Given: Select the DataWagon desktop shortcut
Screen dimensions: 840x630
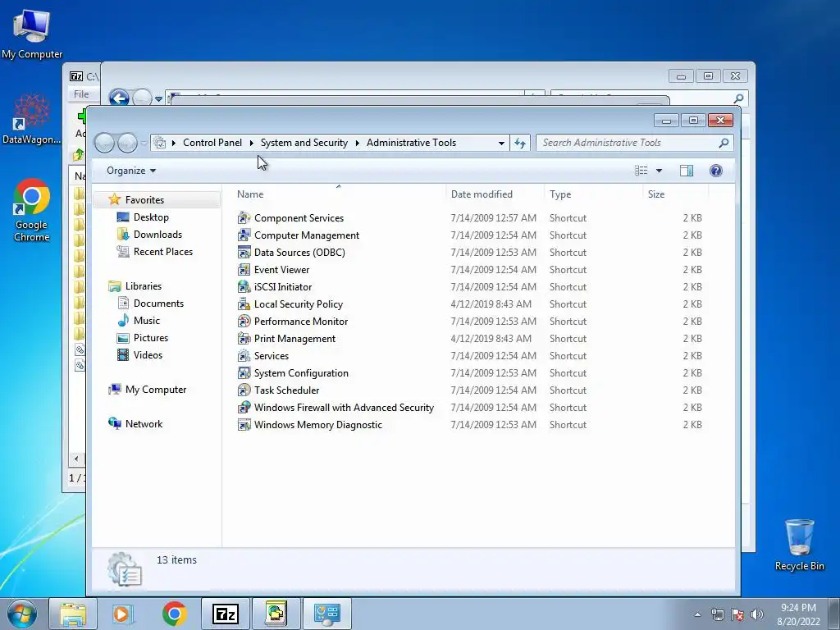Looking at the screenshot, I should [x=32, y=119].
